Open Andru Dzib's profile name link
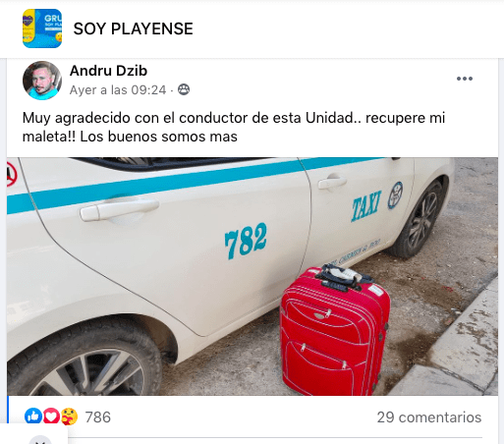Image resolution: width=504 pixels, height=444 pixels. (108, 71)
